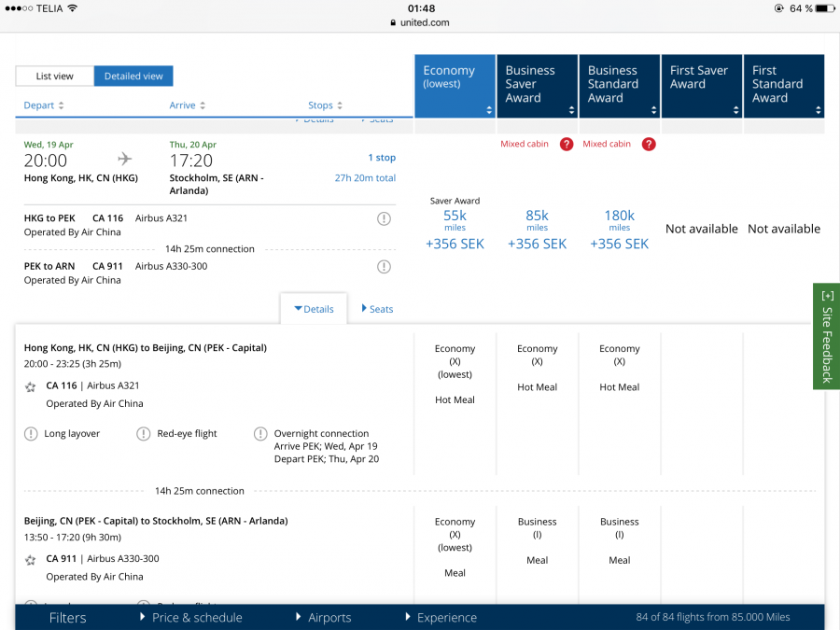Click the Overnight connection alert icon
840x630 pixels.
(260, 433)
